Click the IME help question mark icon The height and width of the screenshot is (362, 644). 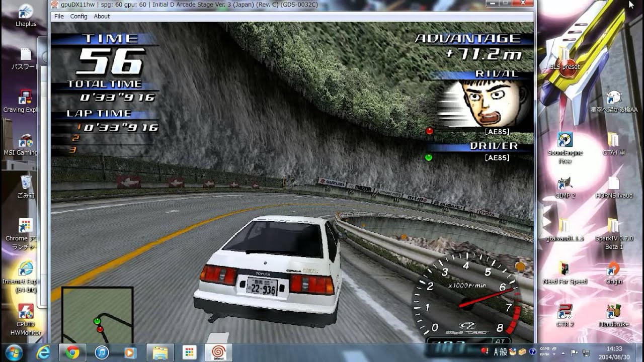click(x=532, y=351)
